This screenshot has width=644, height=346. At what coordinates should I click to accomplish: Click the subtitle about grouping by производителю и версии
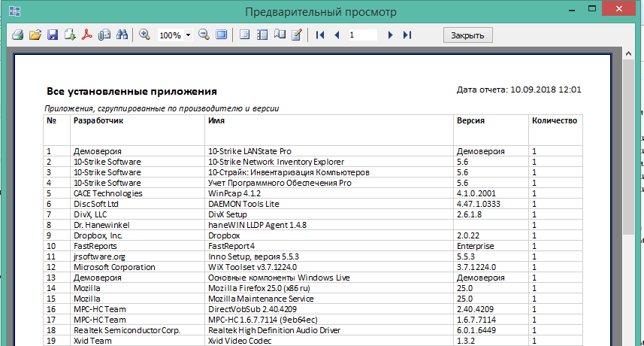tap(162, 109)
